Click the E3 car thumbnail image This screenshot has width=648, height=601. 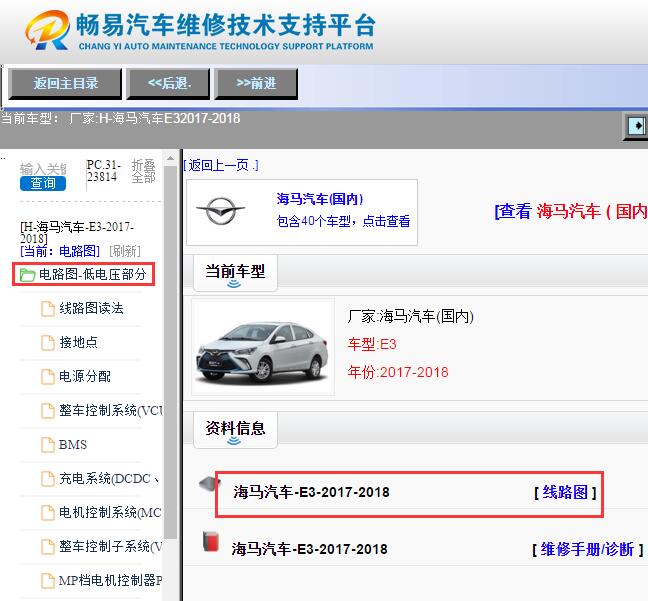point(263,346)
